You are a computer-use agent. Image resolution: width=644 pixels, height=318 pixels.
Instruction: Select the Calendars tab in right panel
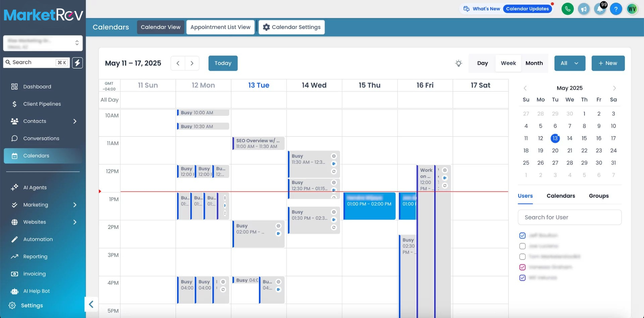(561, 196)
